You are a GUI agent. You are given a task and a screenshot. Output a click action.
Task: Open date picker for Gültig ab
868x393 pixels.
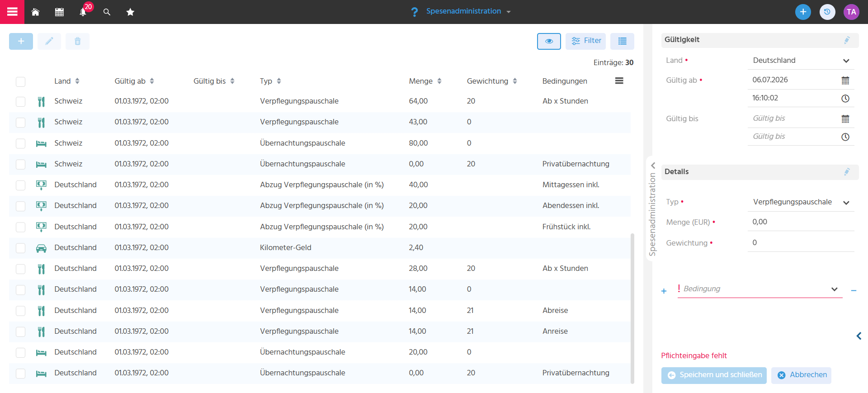pyautogui.click(x=845, y=80)
